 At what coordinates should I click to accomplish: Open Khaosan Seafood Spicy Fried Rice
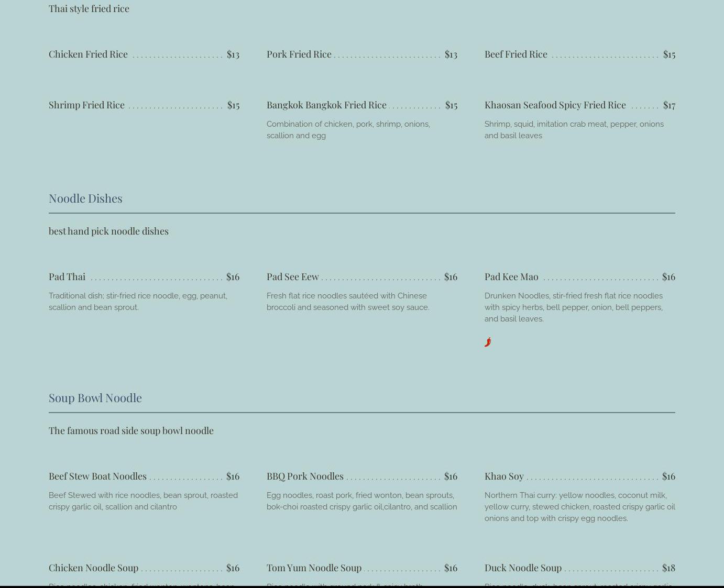(555, 105)
